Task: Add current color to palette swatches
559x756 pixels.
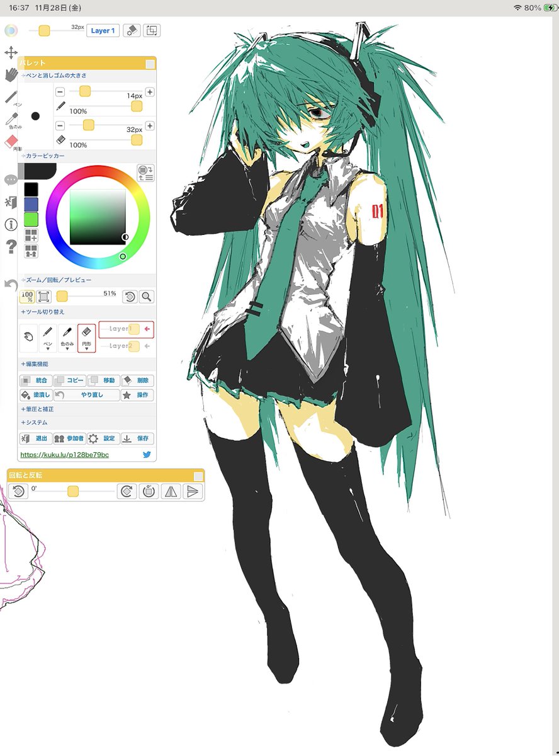Action: pyautogui.click(x=31, y=236)
